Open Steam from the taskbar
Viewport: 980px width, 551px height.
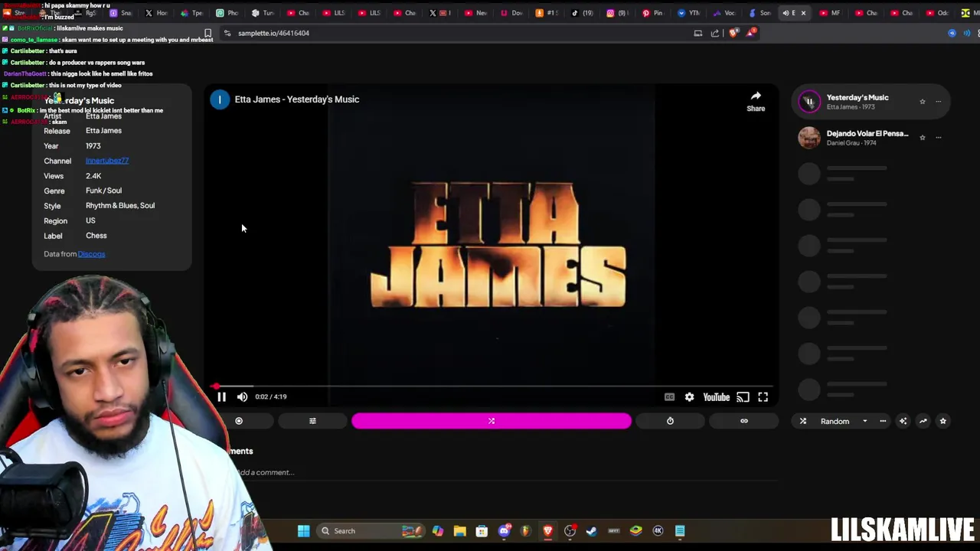tap(591, 531)
